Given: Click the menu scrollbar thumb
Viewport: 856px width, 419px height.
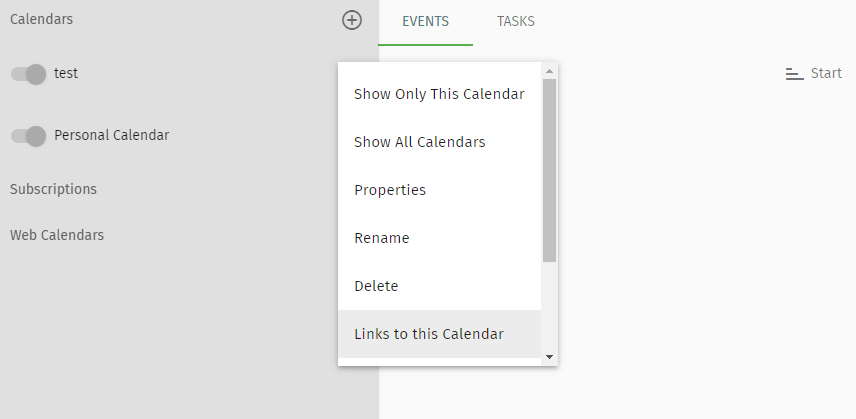Looking at the screenshot, I should pyautogui.click(x=549, y=170).
